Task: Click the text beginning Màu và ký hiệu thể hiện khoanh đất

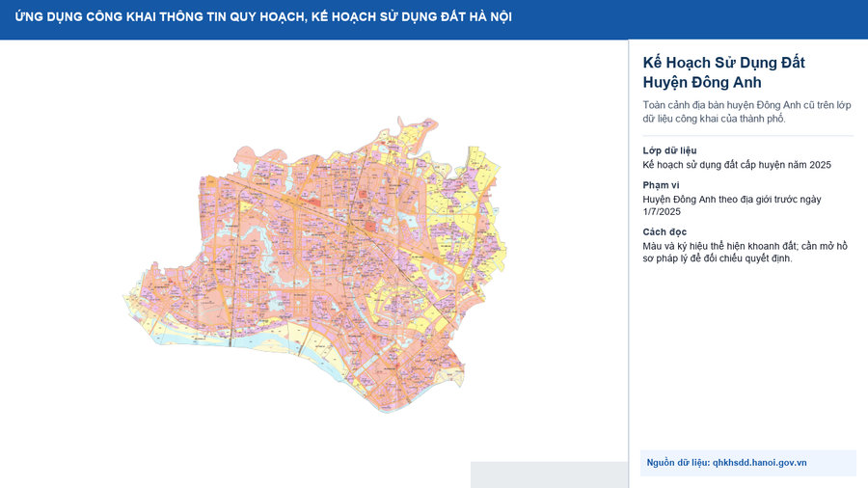Action: [746, 253]
